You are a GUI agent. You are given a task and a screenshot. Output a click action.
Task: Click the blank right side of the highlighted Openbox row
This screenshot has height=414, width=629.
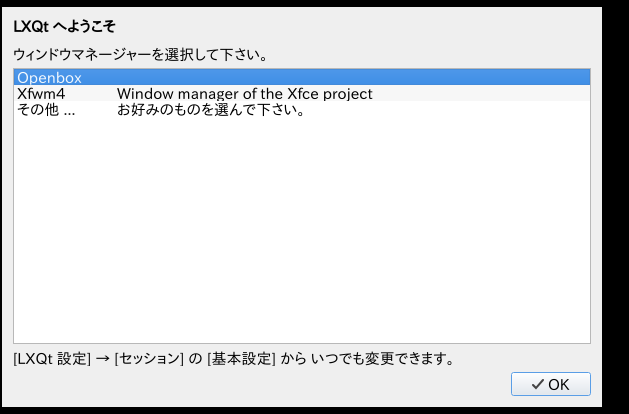pyautogui.click(x=400, y=77)
